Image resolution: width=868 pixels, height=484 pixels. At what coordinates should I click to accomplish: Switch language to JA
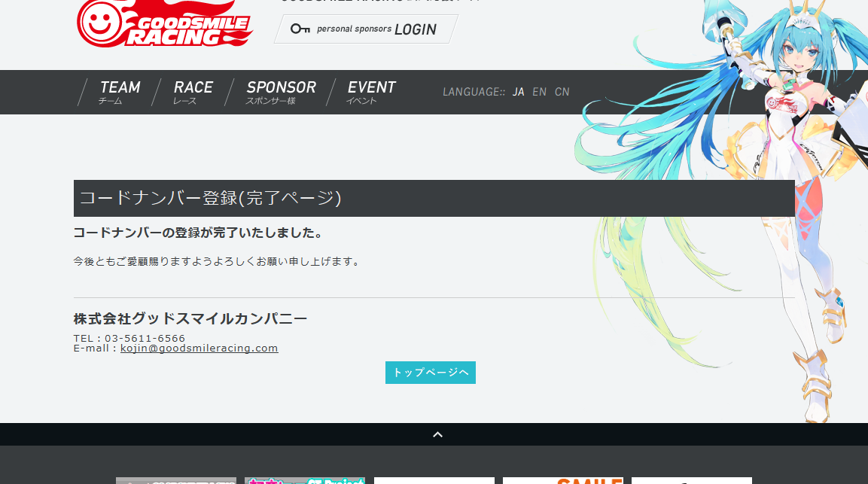click(518, 92)
